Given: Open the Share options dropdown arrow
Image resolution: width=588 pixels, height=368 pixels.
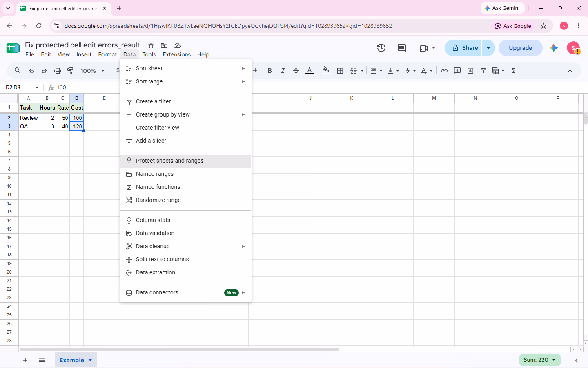Looking at the screenshot, I should click(x=488, y=48).
